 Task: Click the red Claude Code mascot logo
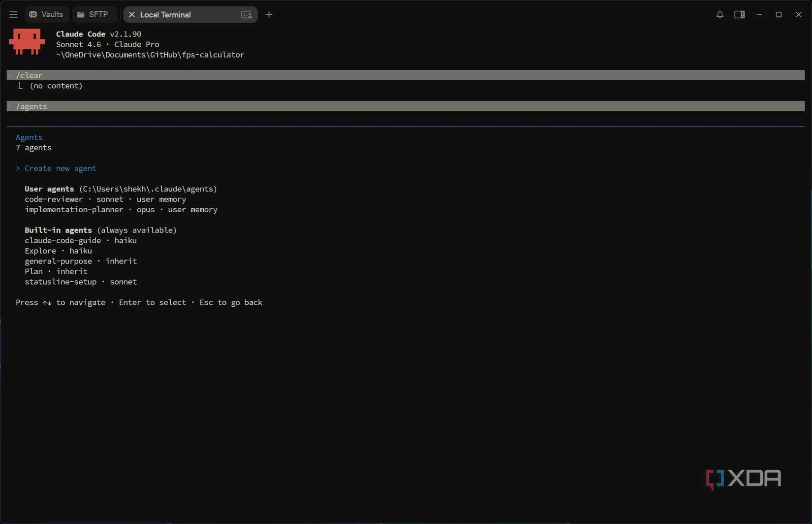27,42
